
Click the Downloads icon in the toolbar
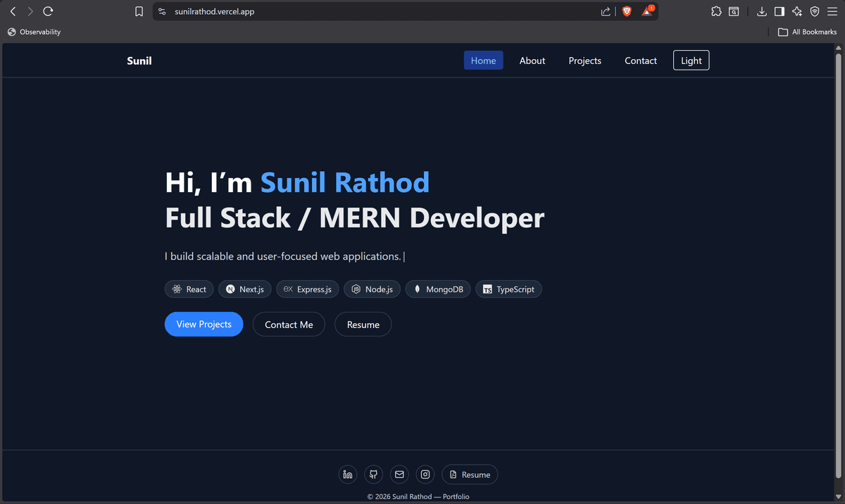(x=762, y=11)
